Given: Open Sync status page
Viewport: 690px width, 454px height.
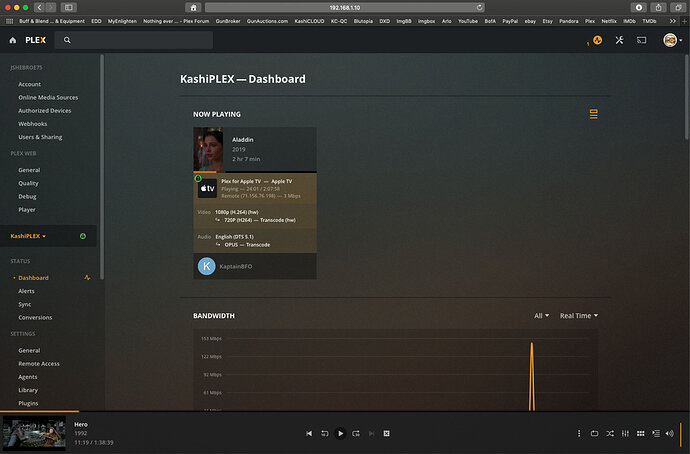Looking at the screenshot, I should point(25,304).
